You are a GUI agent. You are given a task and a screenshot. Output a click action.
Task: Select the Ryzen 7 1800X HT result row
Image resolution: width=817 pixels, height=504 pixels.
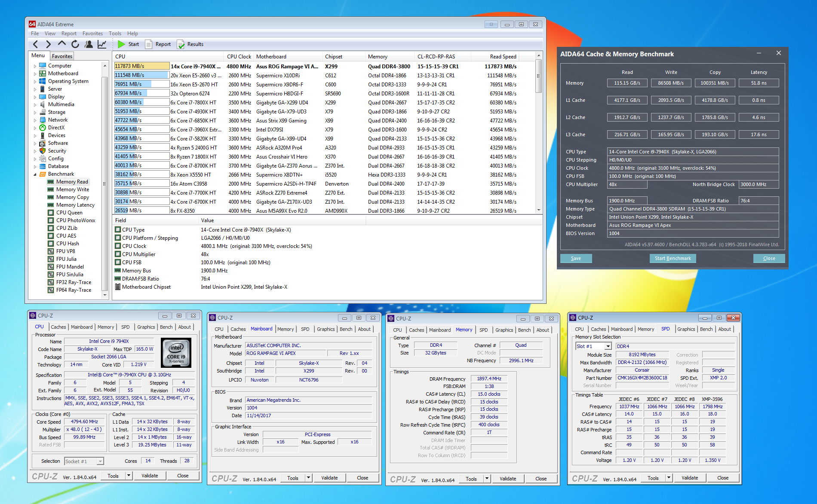(315, 157)
